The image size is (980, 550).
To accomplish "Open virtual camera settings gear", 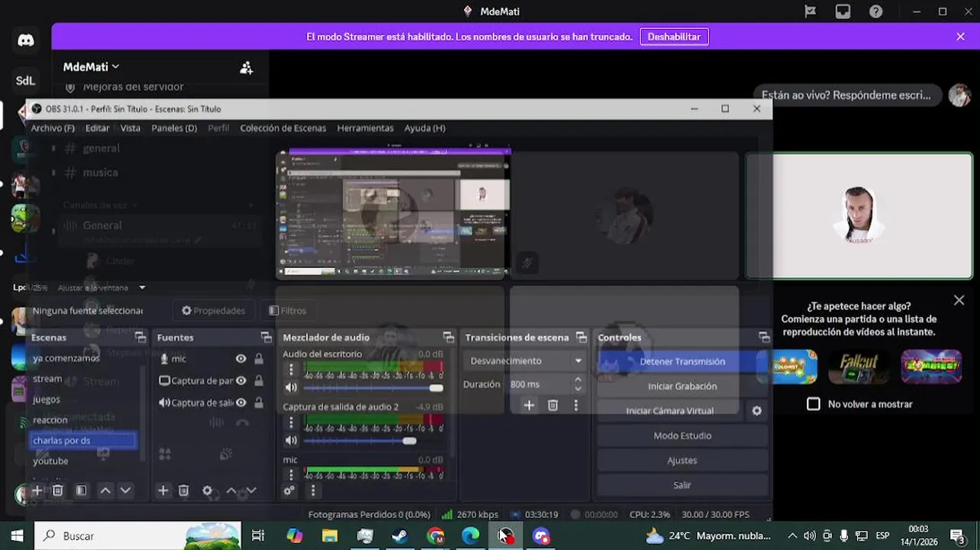I will [x=756, y=411].
